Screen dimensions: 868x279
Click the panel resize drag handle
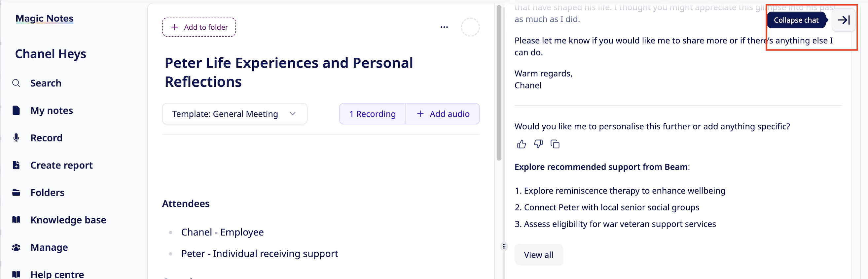point(504,246)
